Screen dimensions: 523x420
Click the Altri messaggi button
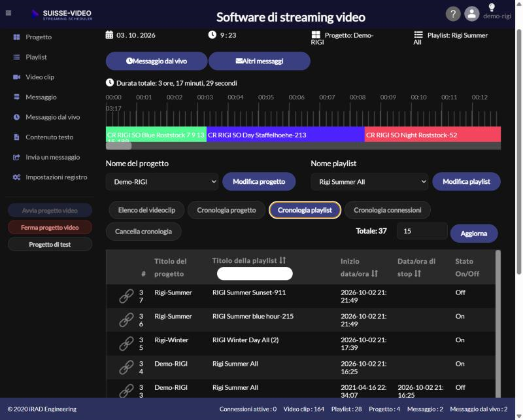pos(260,61)
